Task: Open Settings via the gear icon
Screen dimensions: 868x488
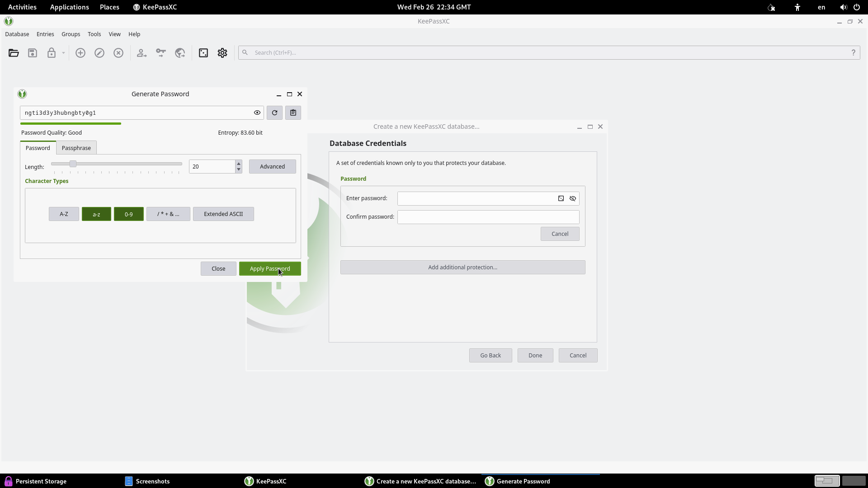Action: [x=222, y=53]
